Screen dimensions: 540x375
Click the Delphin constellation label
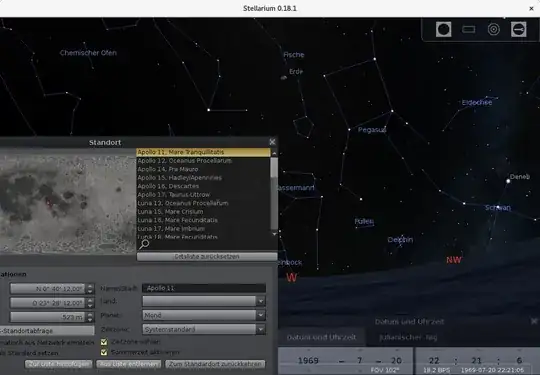pyautogui.click(x=400, y=240)
